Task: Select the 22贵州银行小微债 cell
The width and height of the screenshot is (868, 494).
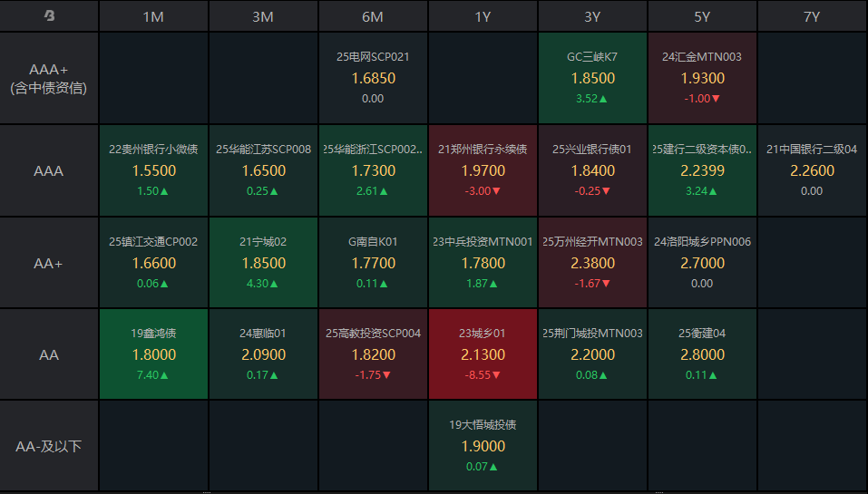Action: (153, 170)
